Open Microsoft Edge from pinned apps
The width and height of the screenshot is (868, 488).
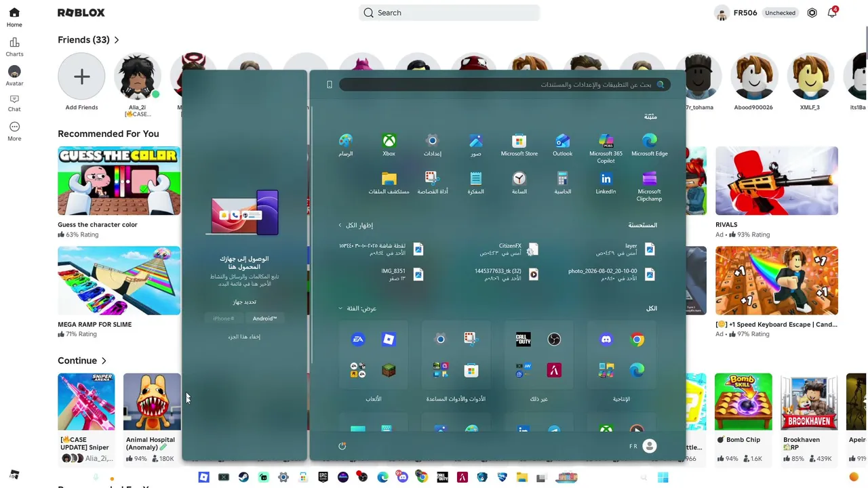(649, 145)
